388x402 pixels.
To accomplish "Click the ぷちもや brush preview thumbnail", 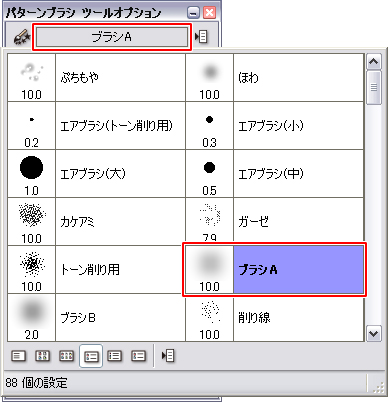I will pos(32,72).
